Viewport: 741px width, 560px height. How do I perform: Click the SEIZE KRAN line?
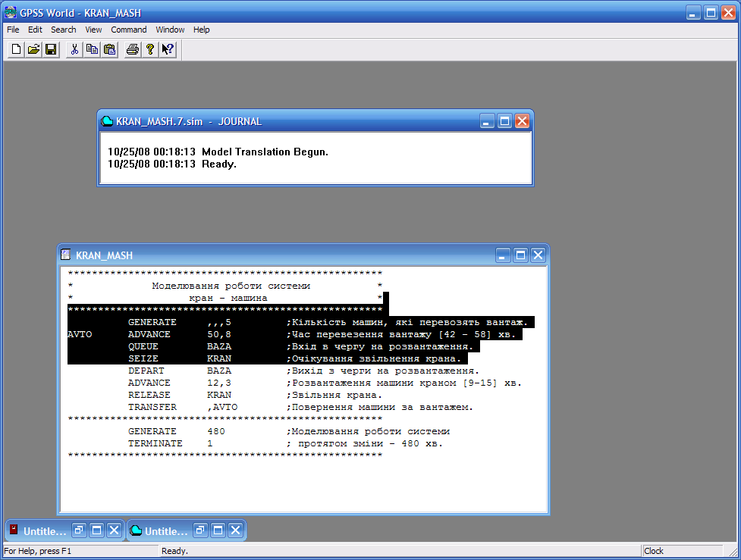click(294, 358)
